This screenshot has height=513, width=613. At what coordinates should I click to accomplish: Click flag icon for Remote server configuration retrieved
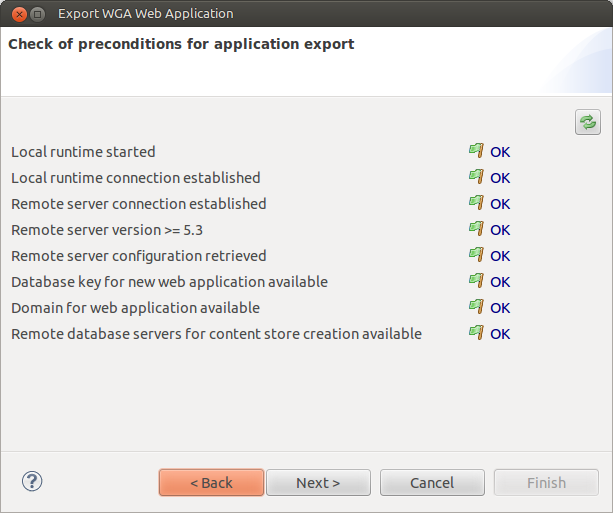point(476,255)
